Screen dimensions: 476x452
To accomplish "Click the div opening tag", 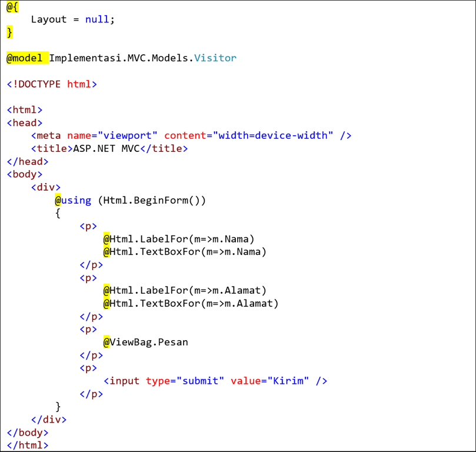I will [45, 187].
